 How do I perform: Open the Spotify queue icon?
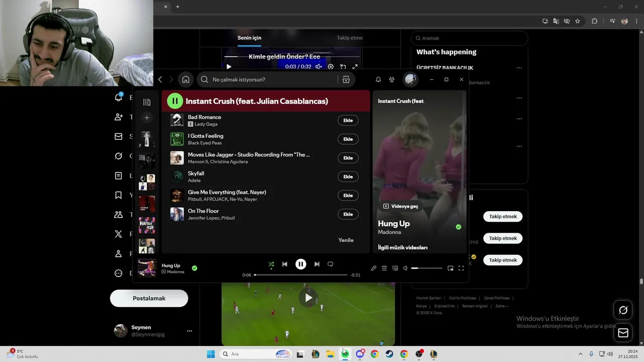384,268
